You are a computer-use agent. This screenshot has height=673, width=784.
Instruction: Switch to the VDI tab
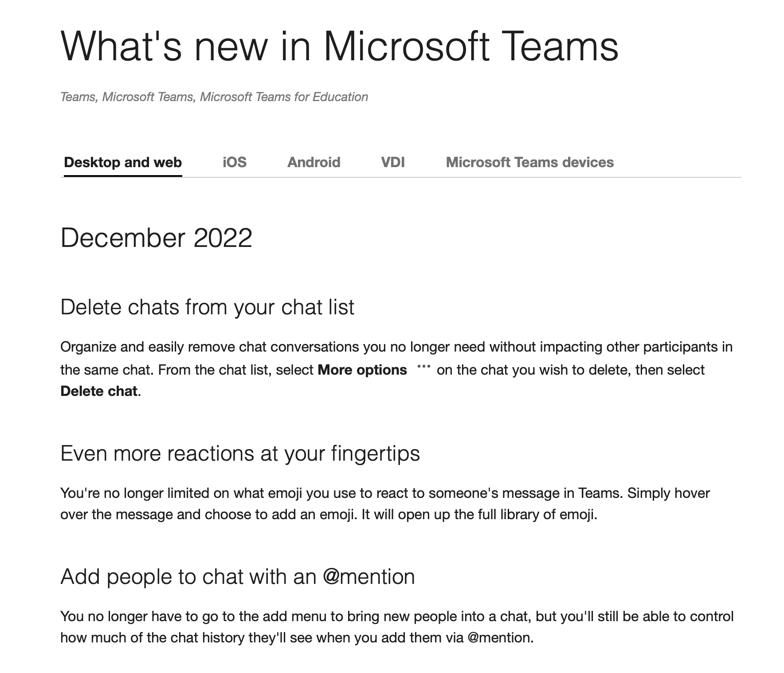coord(393,162)
